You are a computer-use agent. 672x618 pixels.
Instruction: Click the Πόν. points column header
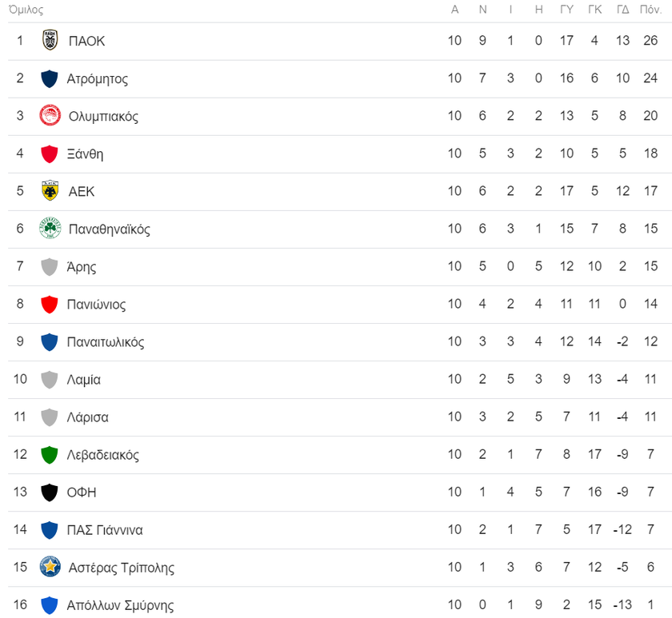coord(650,10)
